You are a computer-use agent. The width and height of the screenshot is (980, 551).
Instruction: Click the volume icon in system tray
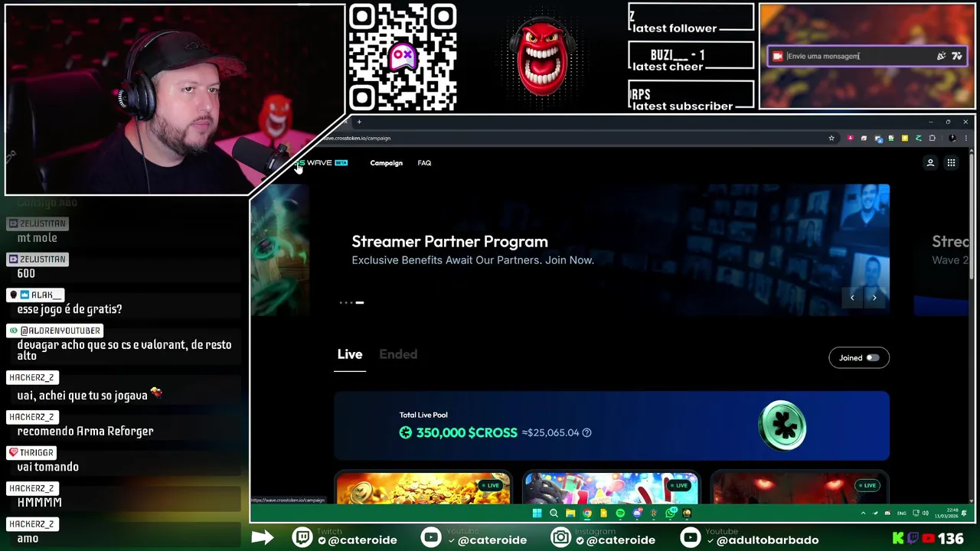coord(926,513)
